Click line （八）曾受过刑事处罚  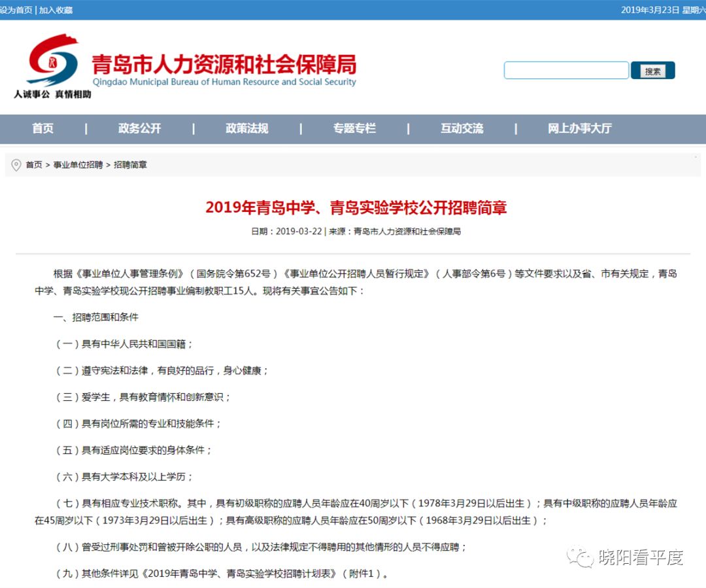pyautogui.click(x=261, y=547)
